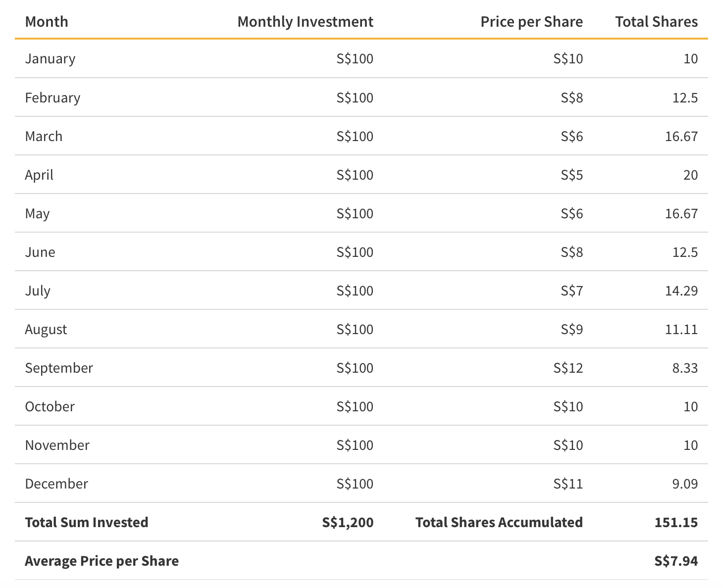
Task: Click December's 9.09 shares value
Action: [685, 484]
